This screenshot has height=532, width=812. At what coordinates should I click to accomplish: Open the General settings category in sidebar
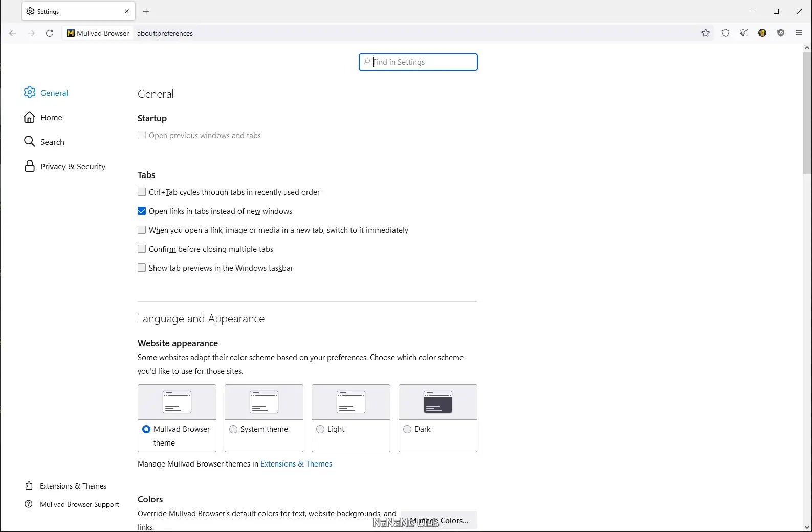coord(46,93)
